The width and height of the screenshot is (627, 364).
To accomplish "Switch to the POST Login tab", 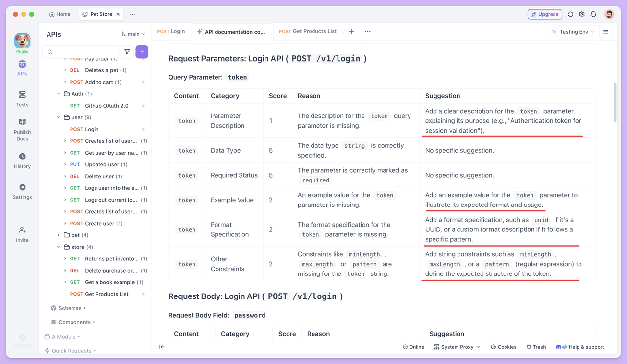I will pyautogui.click(x=171, y=31).
